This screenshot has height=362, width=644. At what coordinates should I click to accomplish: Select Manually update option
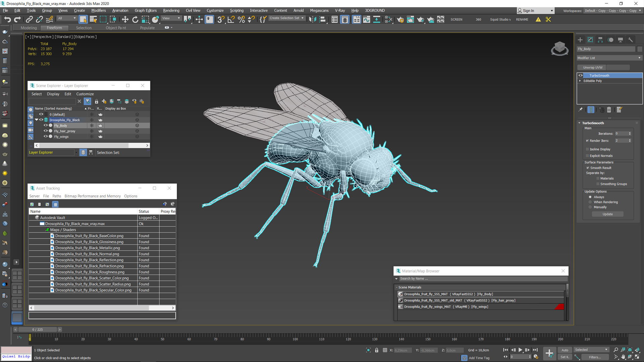click(590, 207)
